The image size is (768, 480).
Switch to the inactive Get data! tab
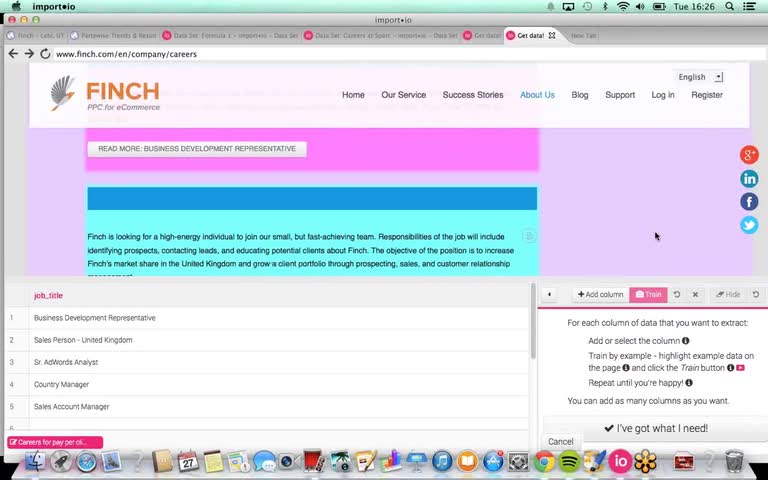[x=482, y=35]
